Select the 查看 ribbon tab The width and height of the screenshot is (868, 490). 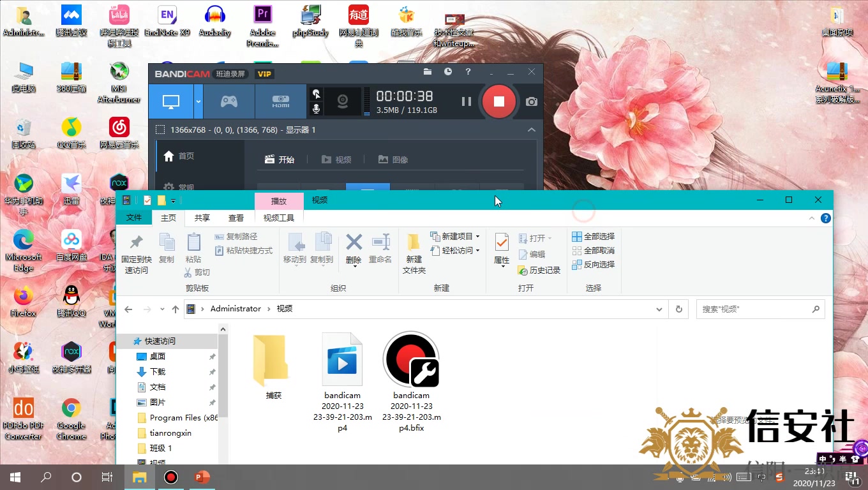(236, 218)
